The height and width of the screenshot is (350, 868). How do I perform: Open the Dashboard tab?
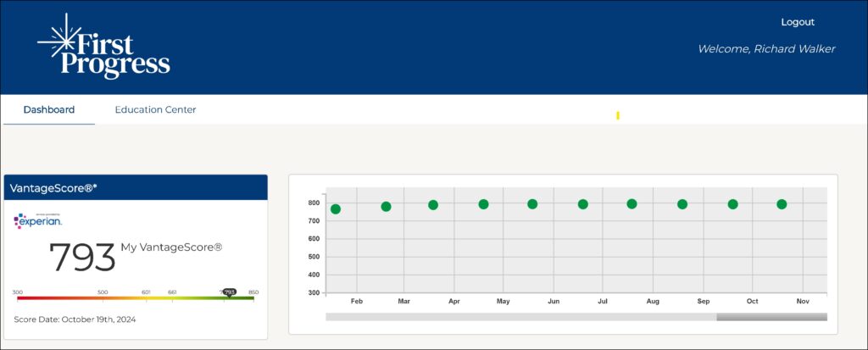click(49, 109)
